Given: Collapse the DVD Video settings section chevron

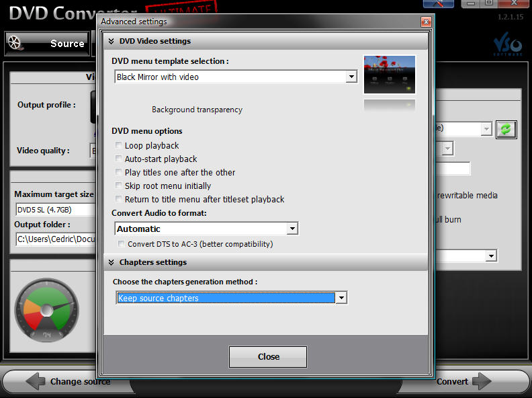Looking at the screenshot, I should point(111,41).
